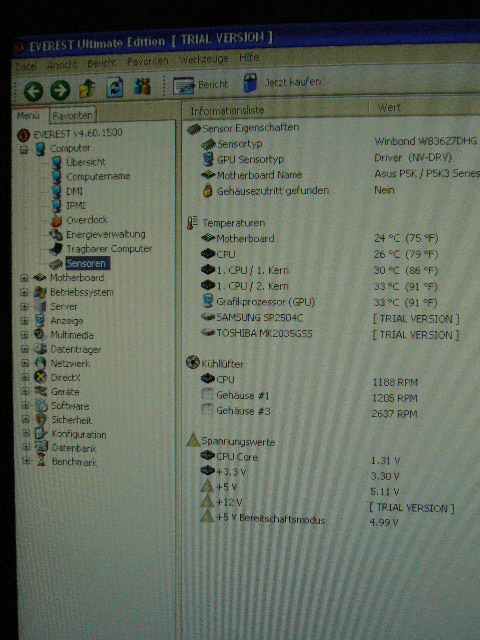Open the Bericht report button

tap(200, 85)
